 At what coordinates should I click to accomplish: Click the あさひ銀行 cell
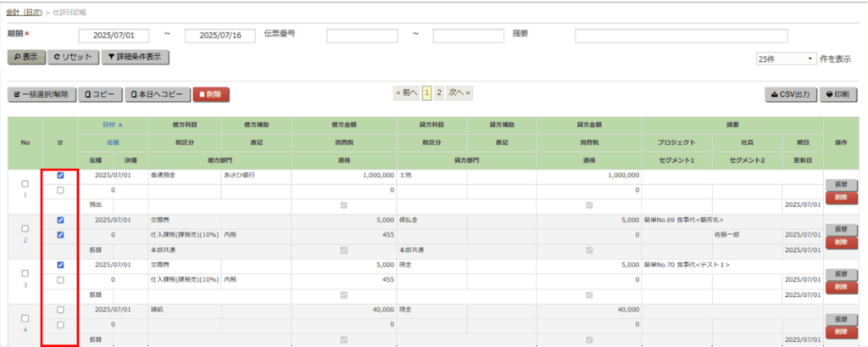pyautogui.click(x=256, y=175)
